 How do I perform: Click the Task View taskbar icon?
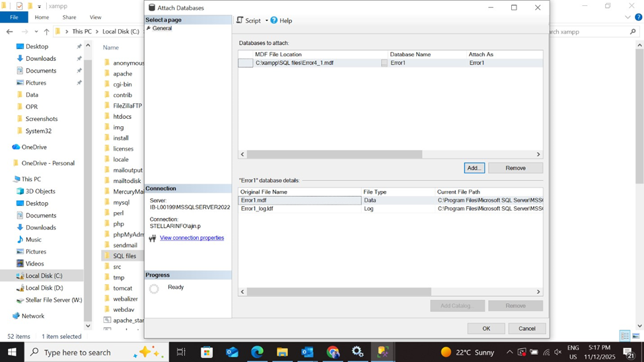click(181, 352)
